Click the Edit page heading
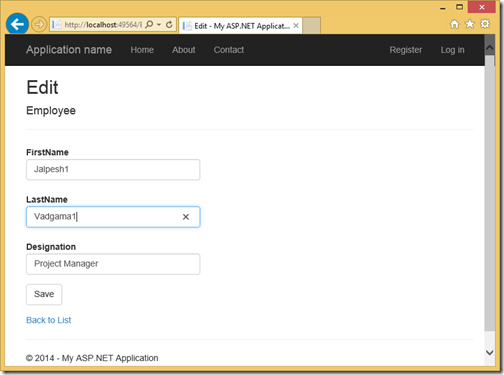This screenshot has height=375, width=504. pyautogui.click(x=42, y=88)
